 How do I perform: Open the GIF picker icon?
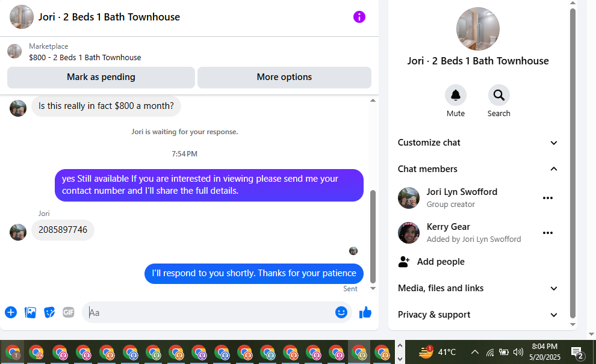[x=69, y=312]
